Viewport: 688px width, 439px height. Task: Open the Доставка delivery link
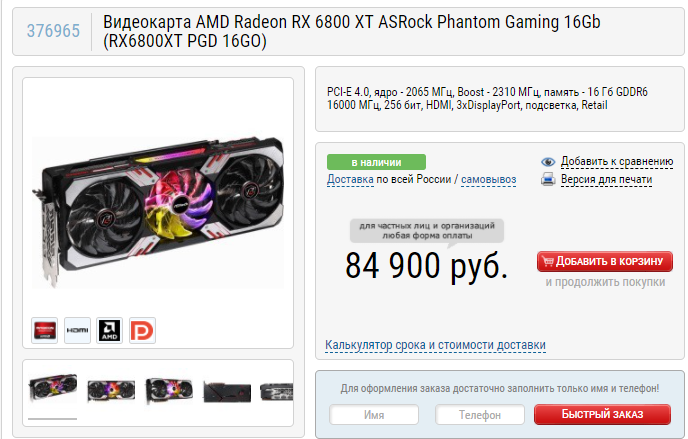coord(350,179)
